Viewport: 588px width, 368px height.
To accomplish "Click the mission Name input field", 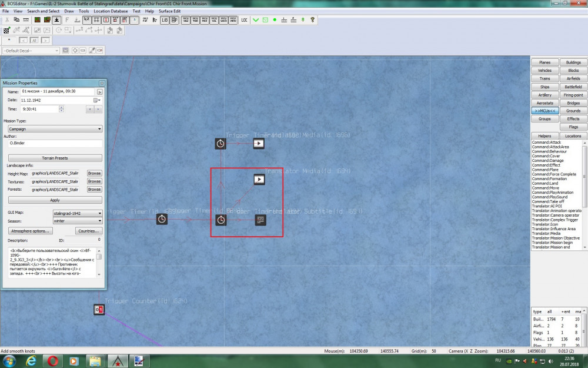I will [58, 92].
